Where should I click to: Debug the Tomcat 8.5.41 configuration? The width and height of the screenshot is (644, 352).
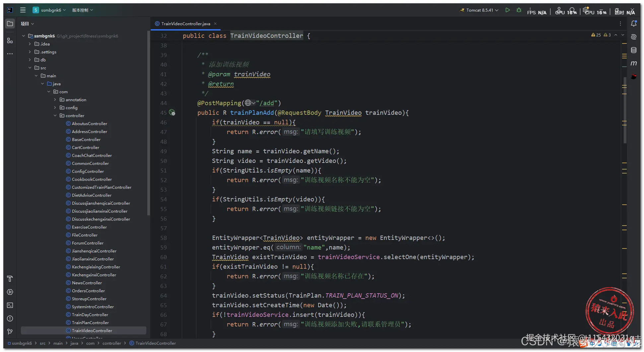coord(519,10)
